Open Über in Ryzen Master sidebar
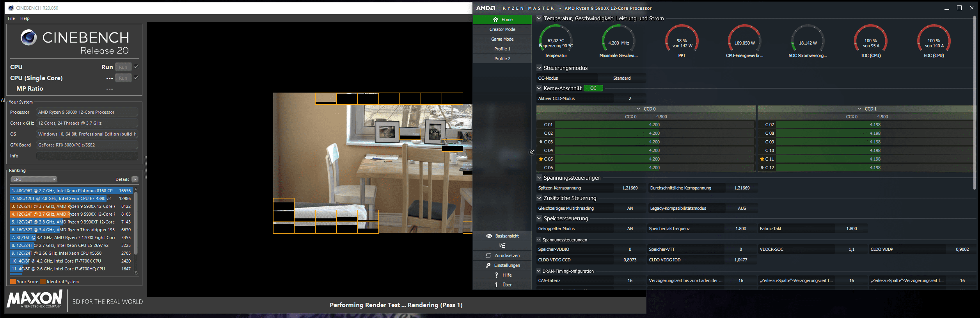980x318 pixels. coord(502,285)
